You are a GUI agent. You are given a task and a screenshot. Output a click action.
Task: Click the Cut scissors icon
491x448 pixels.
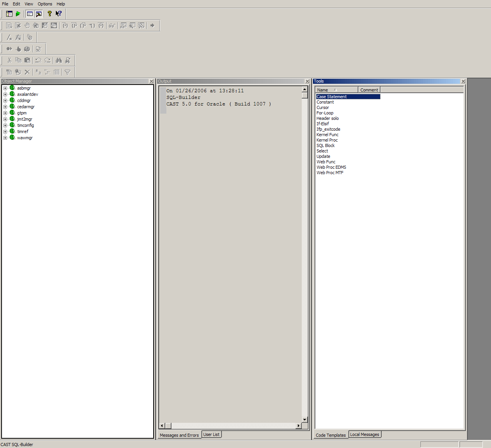(x=9, y=61)
